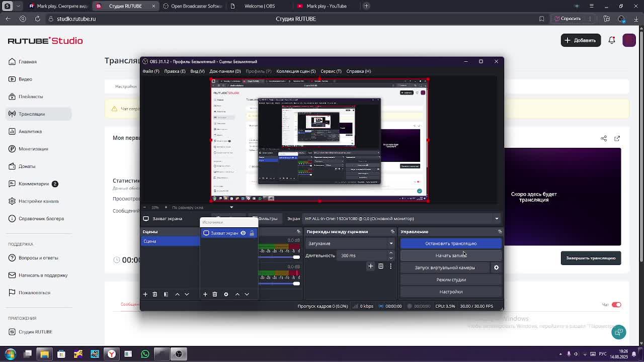Image resolution: width=644 pixels, height=362 pixels.
Task: Move the source down in the list
Action: tap(247, 294)
